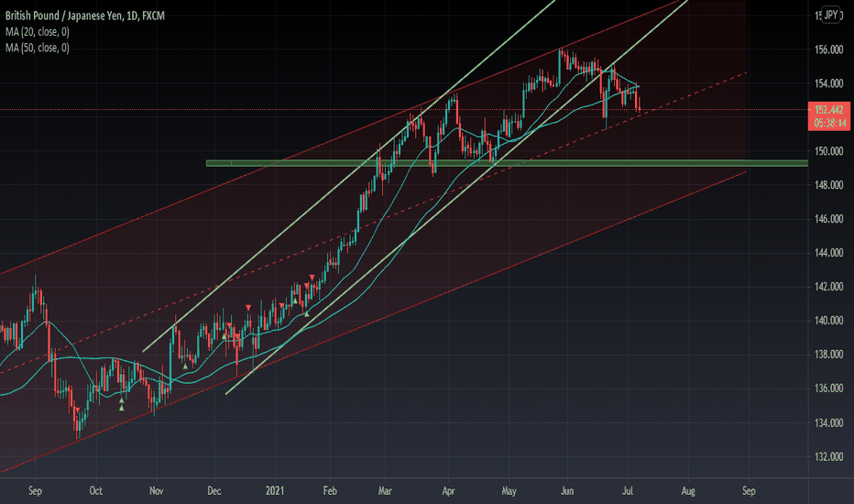Click the Feb label on time axis

click(330, 491)
